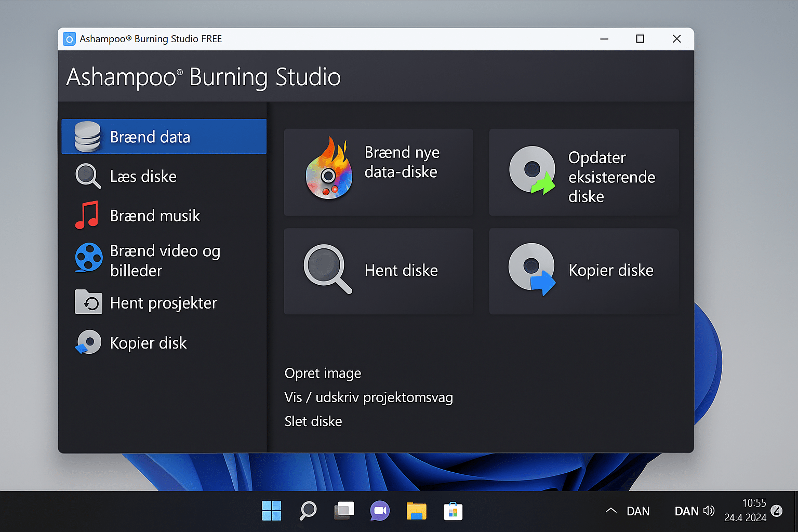Open the Microsoft Store from the taskbar

tap(453, 511)
